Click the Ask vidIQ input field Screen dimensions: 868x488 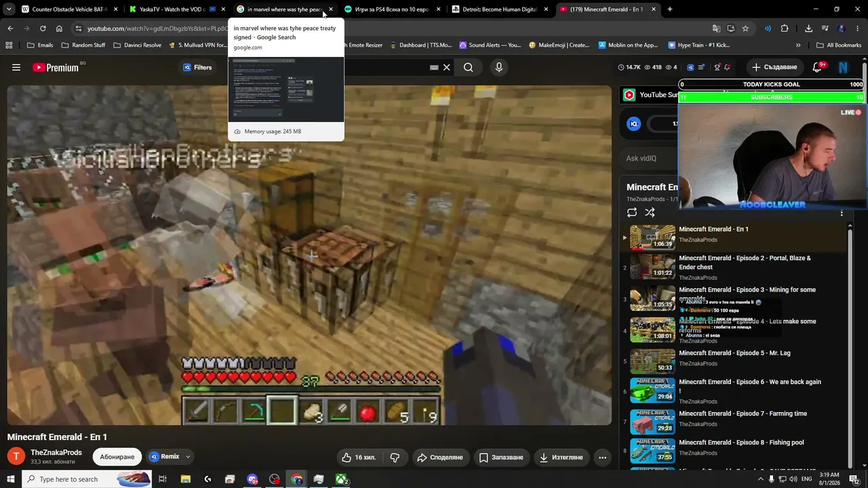point(650,159)
